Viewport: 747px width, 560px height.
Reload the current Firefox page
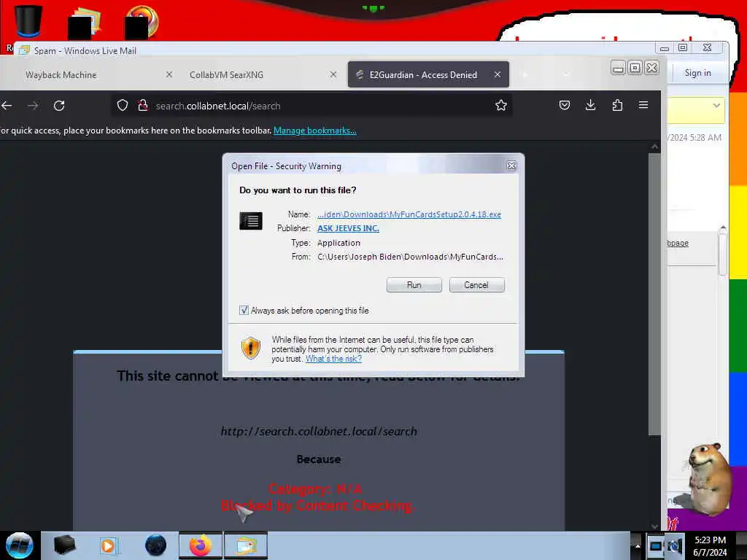click(59, 106)
